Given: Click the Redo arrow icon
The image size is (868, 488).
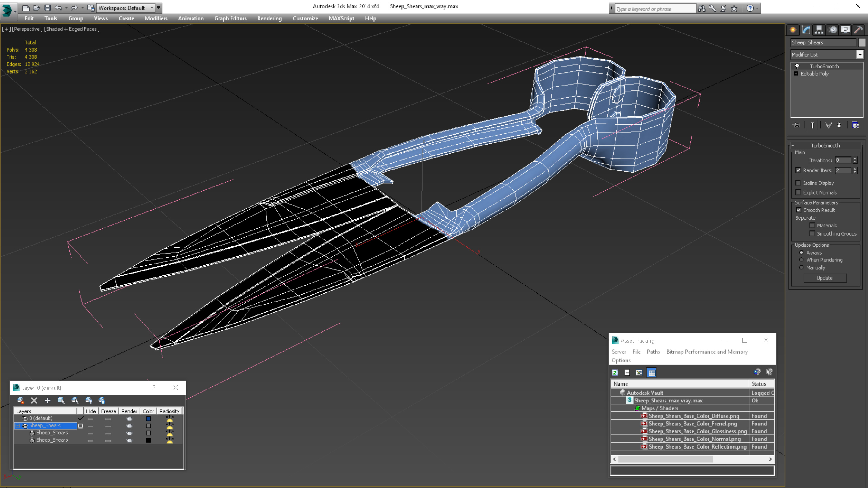Looking at the screenshot, I should point(74,8).
